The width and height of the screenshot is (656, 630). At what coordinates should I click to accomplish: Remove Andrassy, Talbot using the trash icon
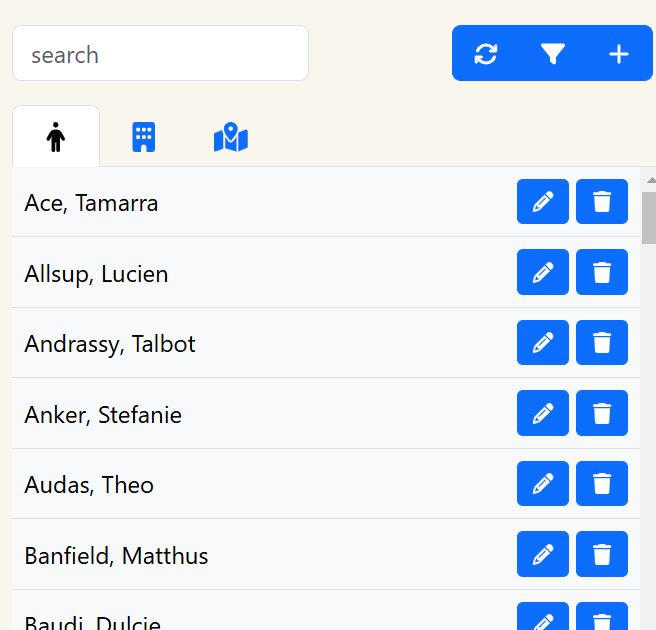(x=602, y=343)
